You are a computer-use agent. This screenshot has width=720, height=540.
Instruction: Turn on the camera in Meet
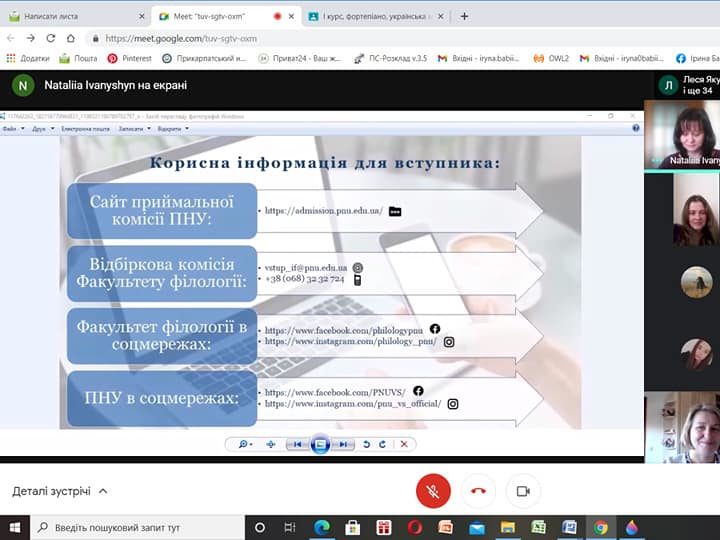pos(522,491)
